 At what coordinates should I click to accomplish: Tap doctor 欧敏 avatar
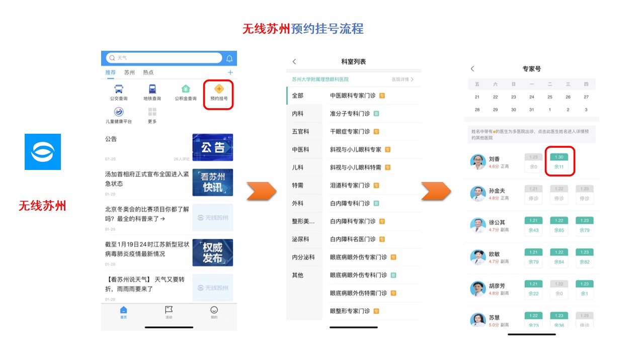click(478, 257)
